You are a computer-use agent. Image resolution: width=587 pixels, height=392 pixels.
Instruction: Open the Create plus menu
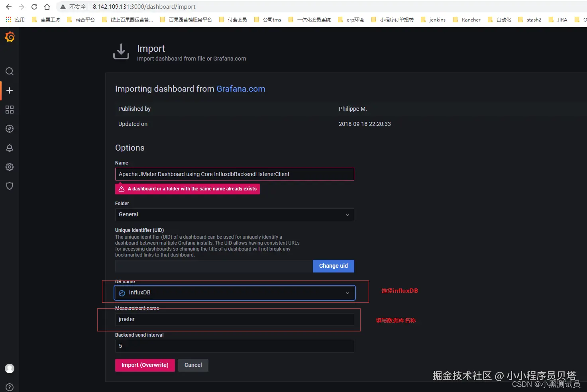point(10,90)
